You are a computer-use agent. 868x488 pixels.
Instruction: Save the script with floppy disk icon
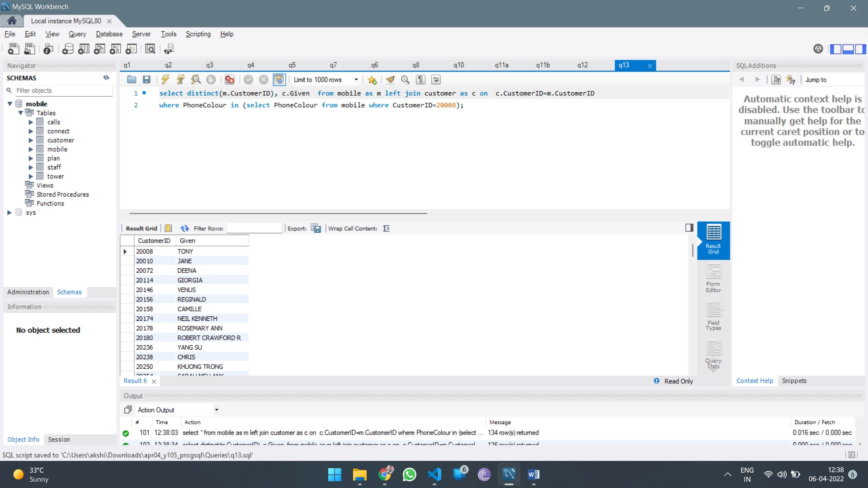click(x=146, y=80)
